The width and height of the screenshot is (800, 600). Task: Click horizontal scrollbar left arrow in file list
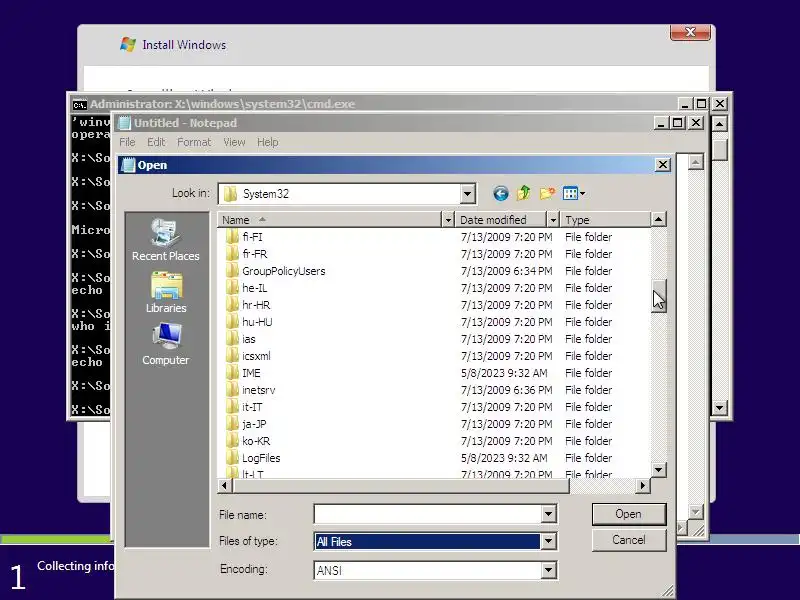point(224,486)
